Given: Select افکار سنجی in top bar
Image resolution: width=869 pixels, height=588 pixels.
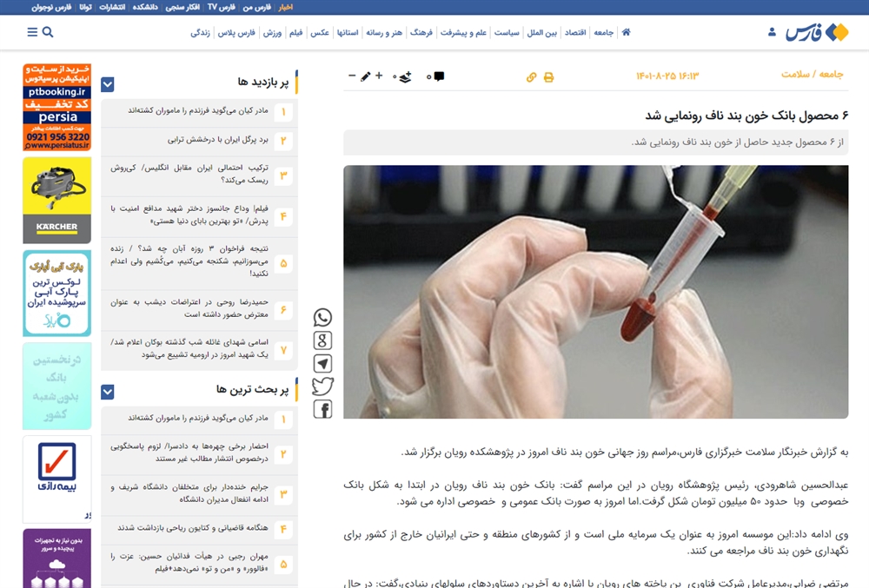Looking at the screenshot, I should (x=182, y=7).
